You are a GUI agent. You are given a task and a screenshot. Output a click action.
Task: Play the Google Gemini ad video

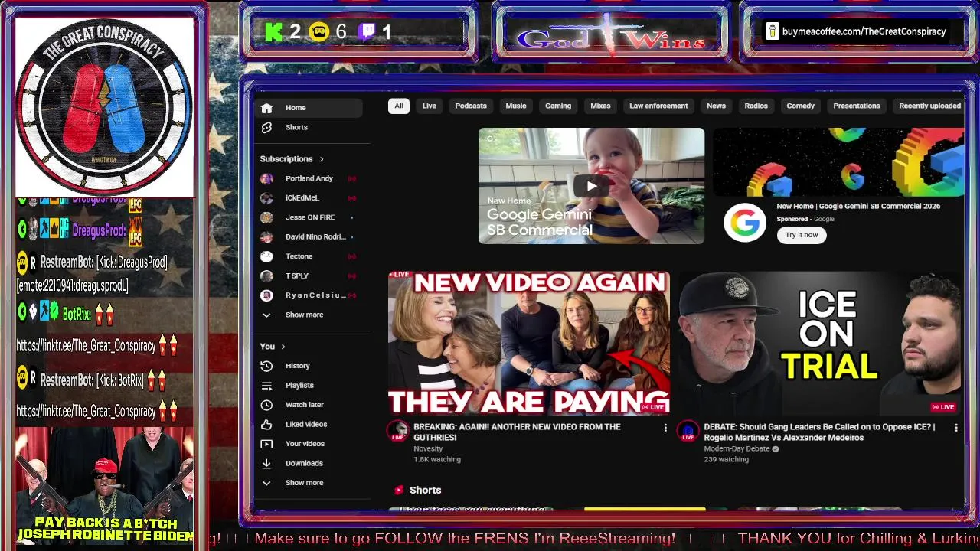pyautogui.click(x=591, y=186)
